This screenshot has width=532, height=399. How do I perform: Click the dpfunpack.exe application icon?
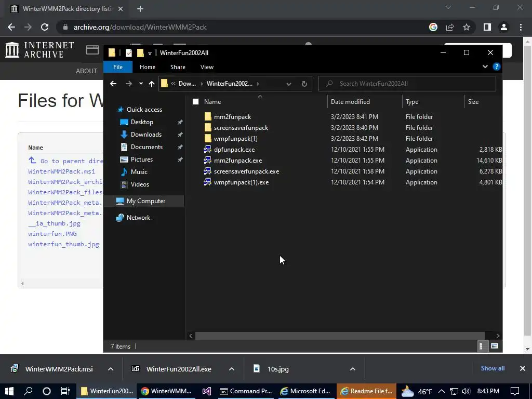pyautogui.click(x=208, y=150)
